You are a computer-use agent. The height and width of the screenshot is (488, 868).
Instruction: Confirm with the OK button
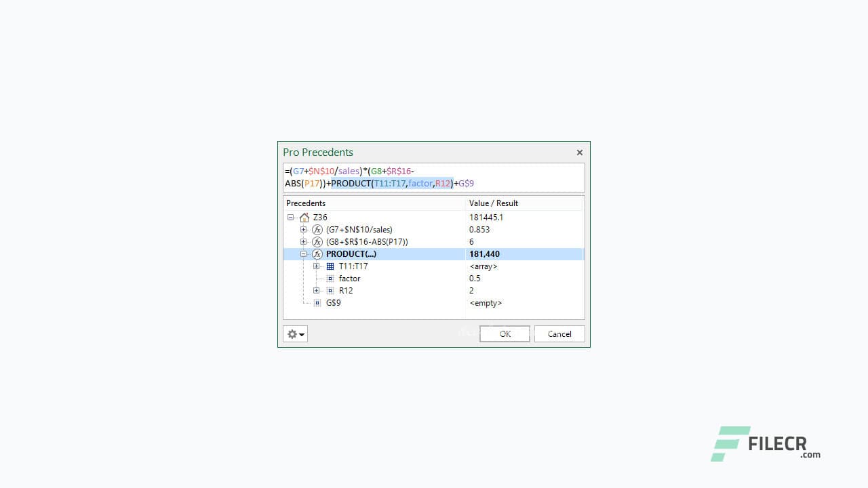505,333
